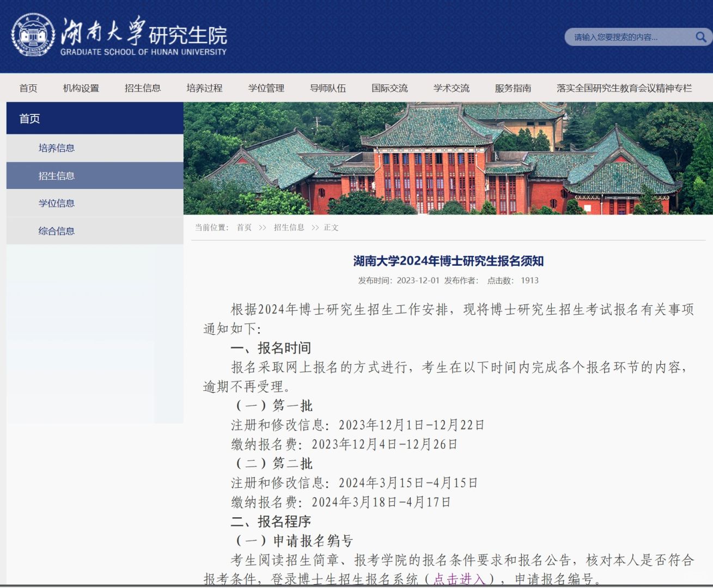Click the heading 一、报名时间
The height and width of the screenshot is (588, 713).
pos(271,348)
